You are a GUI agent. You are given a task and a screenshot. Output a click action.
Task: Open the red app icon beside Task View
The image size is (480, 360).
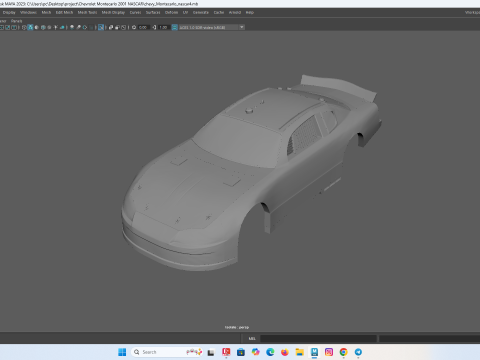coord(226,352)
